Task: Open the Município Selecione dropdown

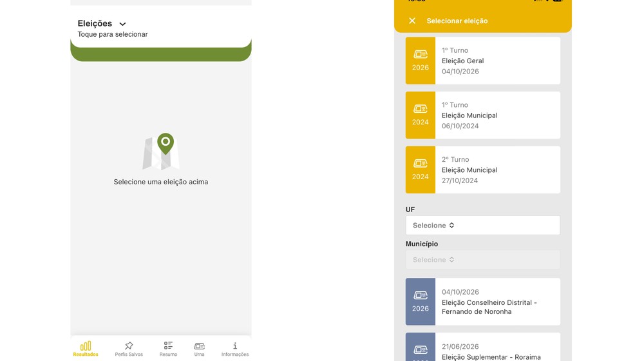Action: pyautogui.click(x=482, y=260)
